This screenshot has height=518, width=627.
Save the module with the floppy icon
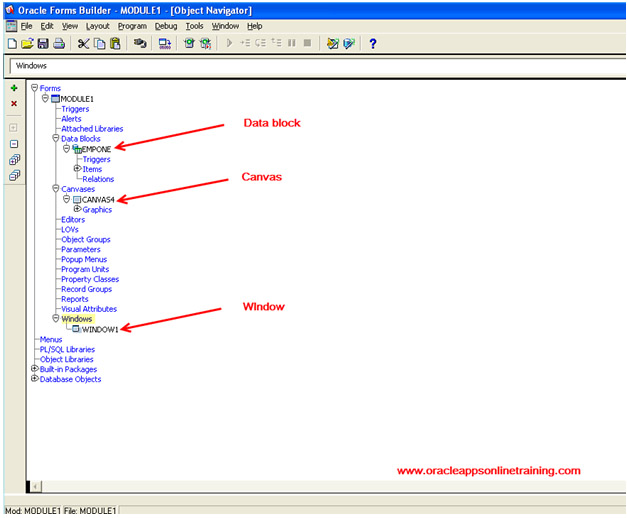[43, 43]
